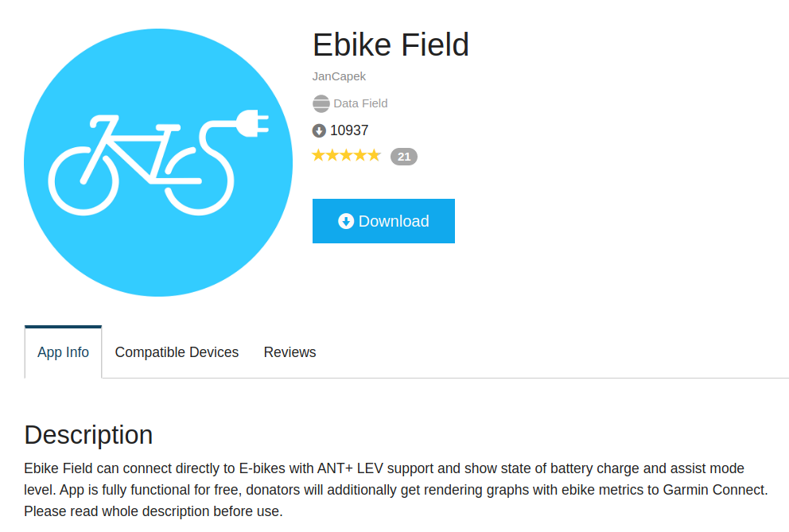Click the Description heading
The width and height of the screenshot is (789, 532).
[88, 435]
